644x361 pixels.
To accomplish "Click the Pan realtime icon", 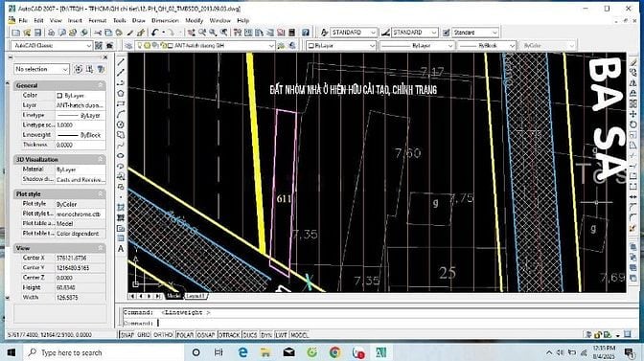I will [x=192, y=33].
